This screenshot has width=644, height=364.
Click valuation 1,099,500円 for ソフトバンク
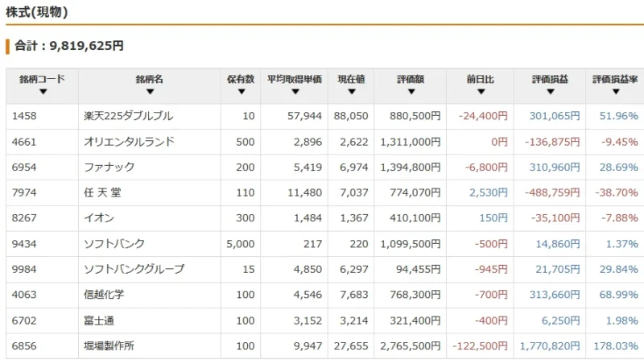point(411,244)
